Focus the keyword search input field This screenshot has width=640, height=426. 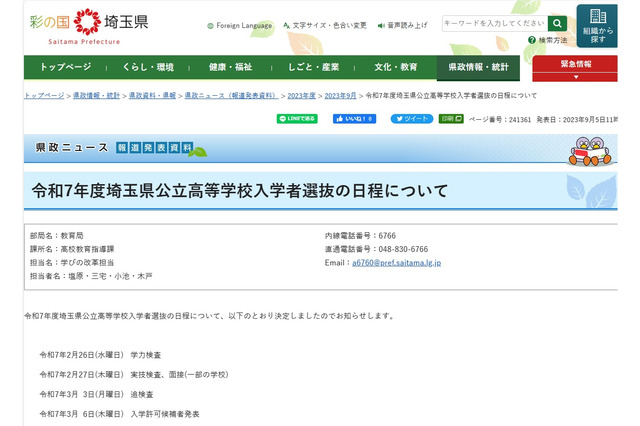point(495,24)
